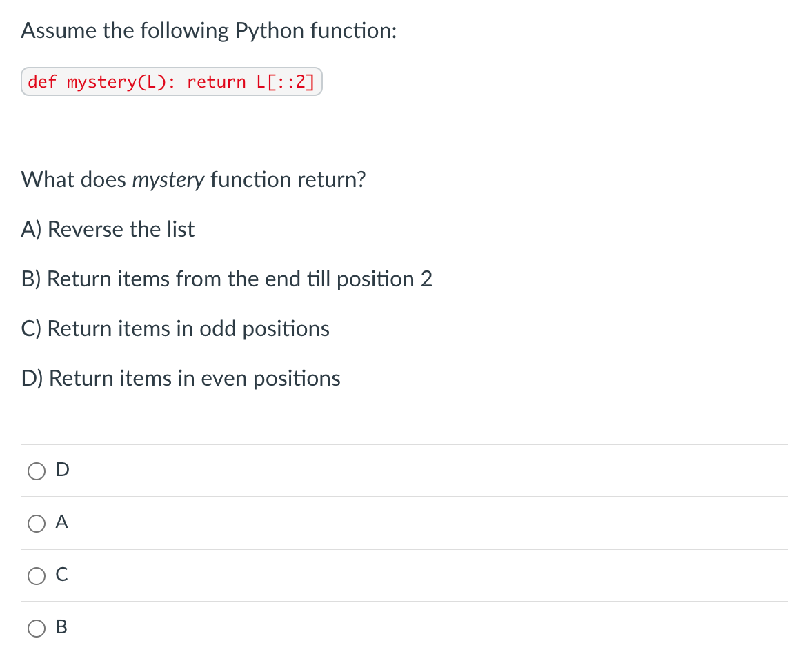Click the letter C answer label
796x672 pixels.
[x=61, y=575]
